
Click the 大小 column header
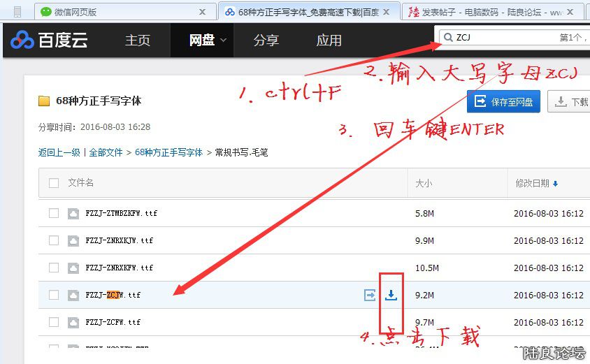[424, 183]
